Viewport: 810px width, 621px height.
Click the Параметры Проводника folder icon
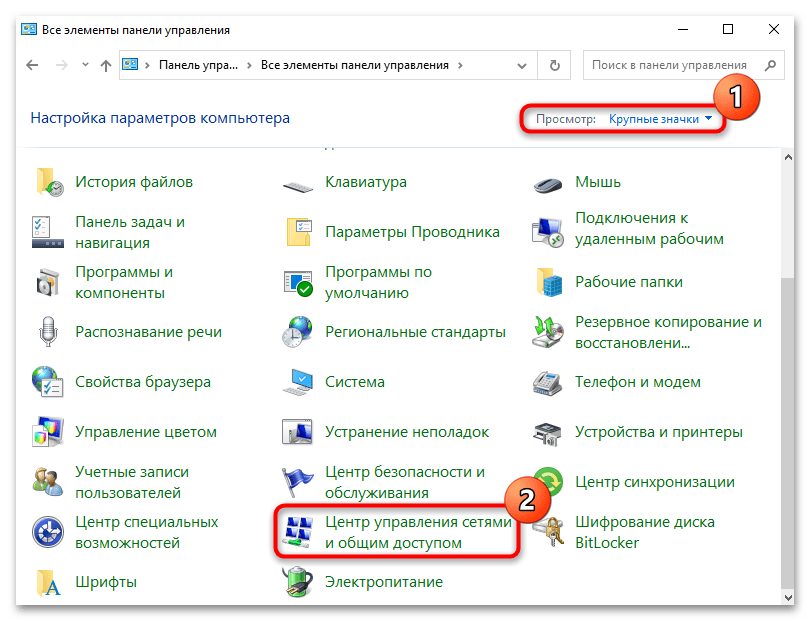coord(299,231)
